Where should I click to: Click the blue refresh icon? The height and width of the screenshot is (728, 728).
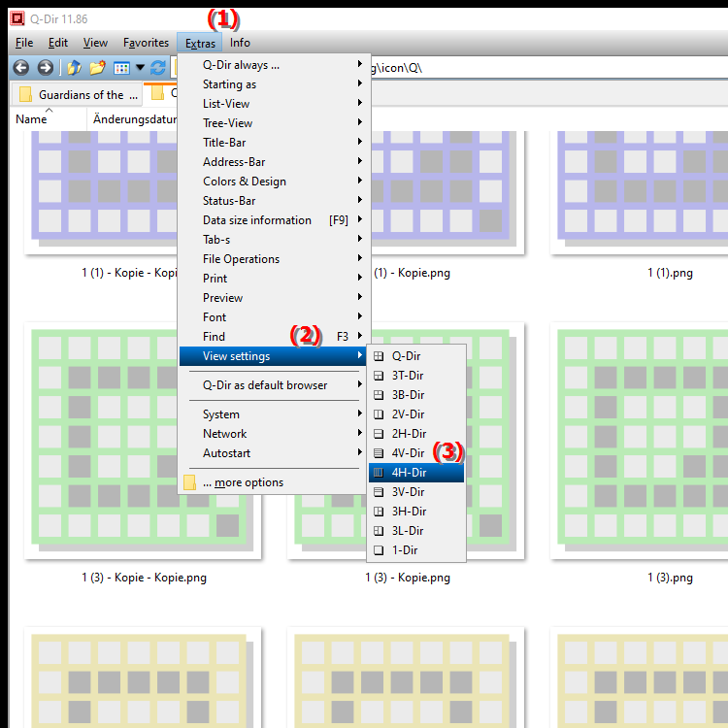pos(158,68)
